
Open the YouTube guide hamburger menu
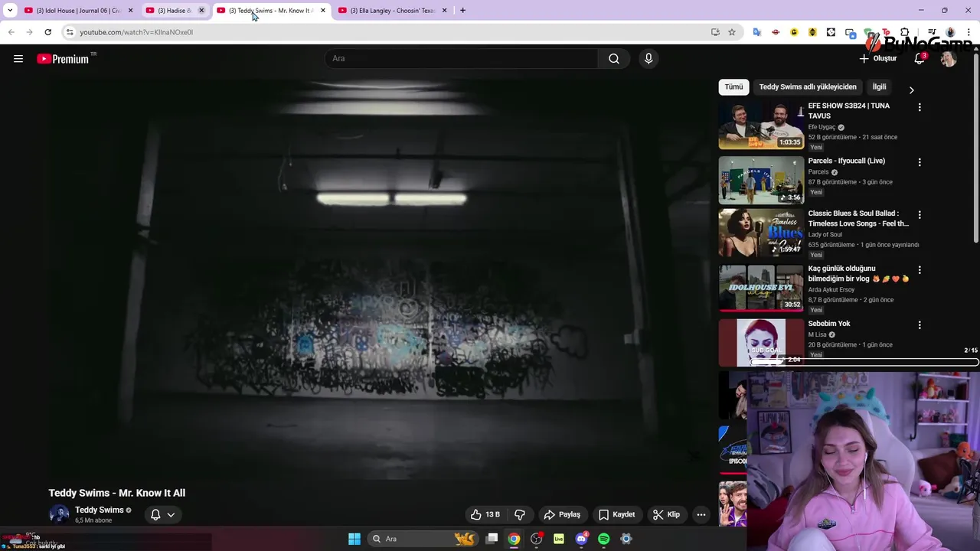coord(18,59)
